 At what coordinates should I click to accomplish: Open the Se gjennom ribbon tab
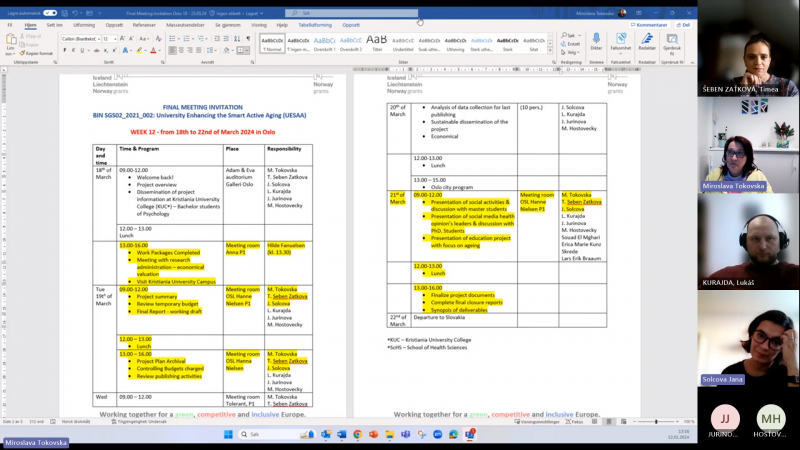pos(228,24)
